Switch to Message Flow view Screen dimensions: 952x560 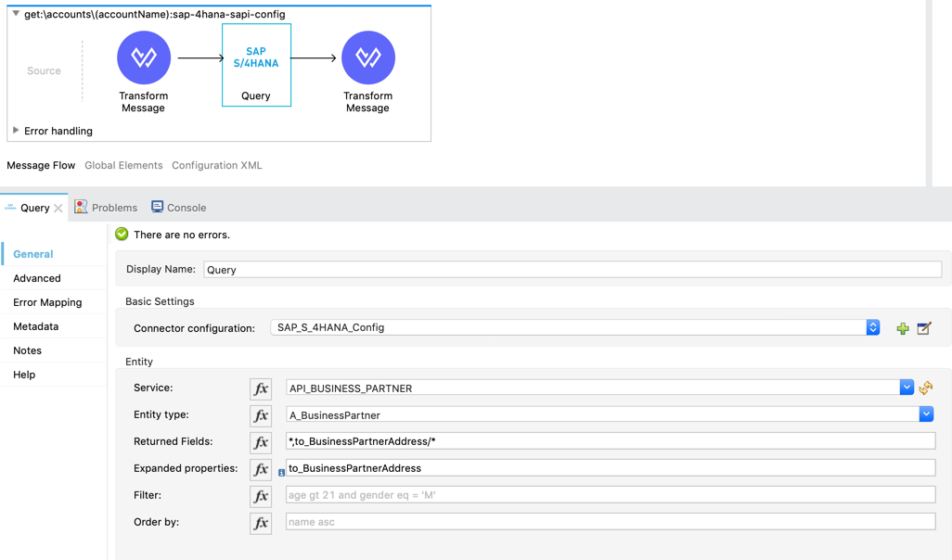(x=41, y=165)
